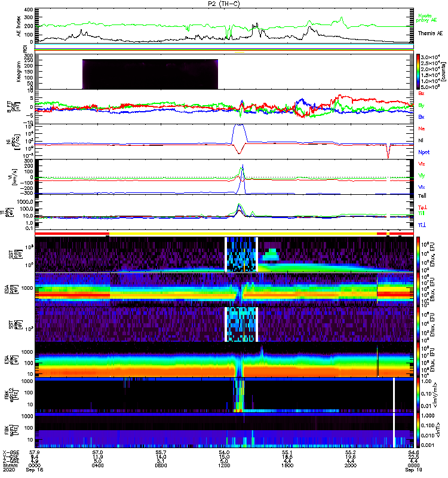Select the red Te perpendicular legend label
Screen dimensions: 448x478
[422, 207]
